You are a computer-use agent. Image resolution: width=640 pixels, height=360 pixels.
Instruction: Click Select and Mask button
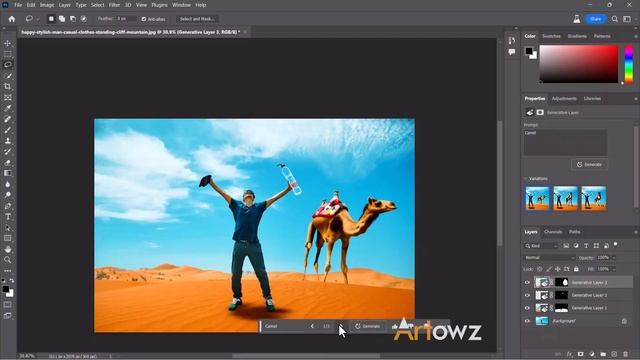(197, 19)
